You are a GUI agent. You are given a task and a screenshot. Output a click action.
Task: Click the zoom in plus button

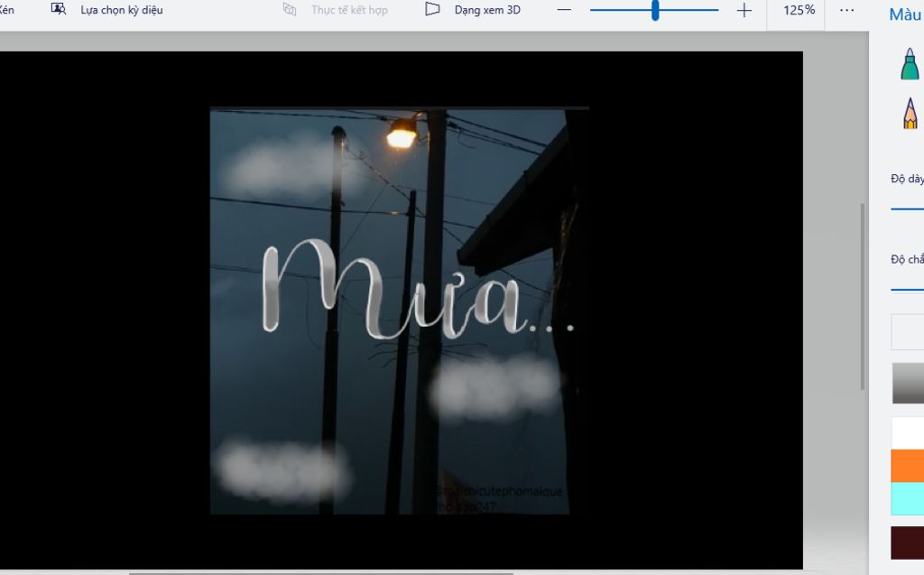[x=744, y=10]
